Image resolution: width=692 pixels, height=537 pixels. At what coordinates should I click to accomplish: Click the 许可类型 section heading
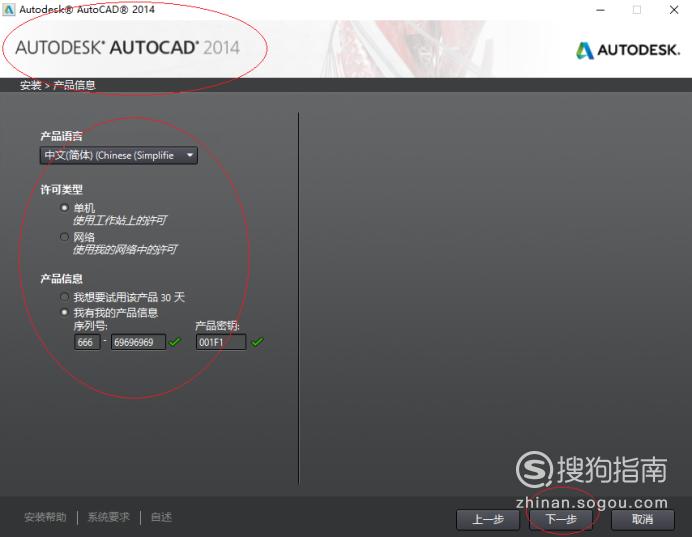pos(61,190)
